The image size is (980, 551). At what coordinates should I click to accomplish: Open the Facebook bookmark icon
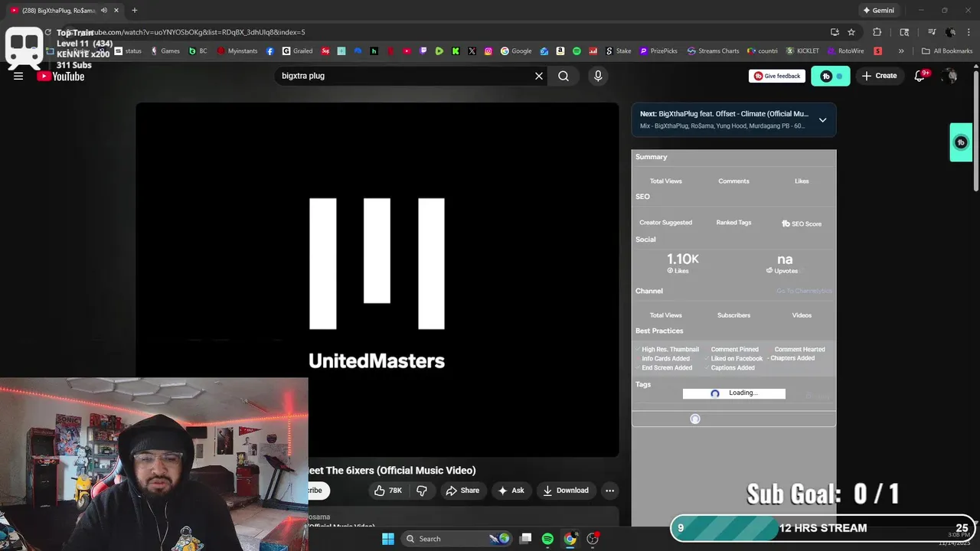[x=270, y=51]
